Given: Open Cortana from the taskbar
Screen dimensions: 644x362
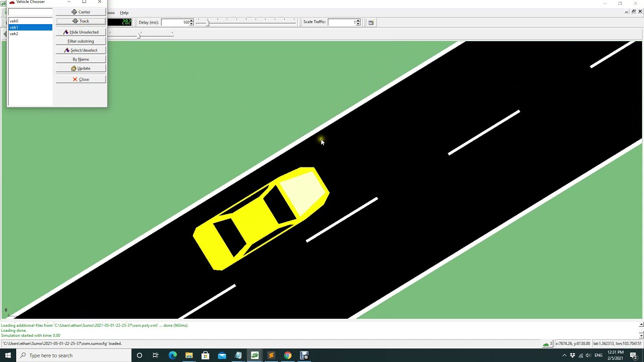Looking at the screenshot, I should point(139,355).
